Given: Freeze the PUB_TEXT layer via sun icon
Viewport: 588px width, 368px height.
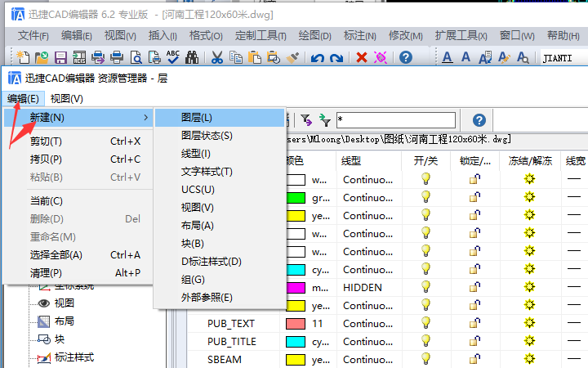Looking at the screenshot, I should 529,323.
